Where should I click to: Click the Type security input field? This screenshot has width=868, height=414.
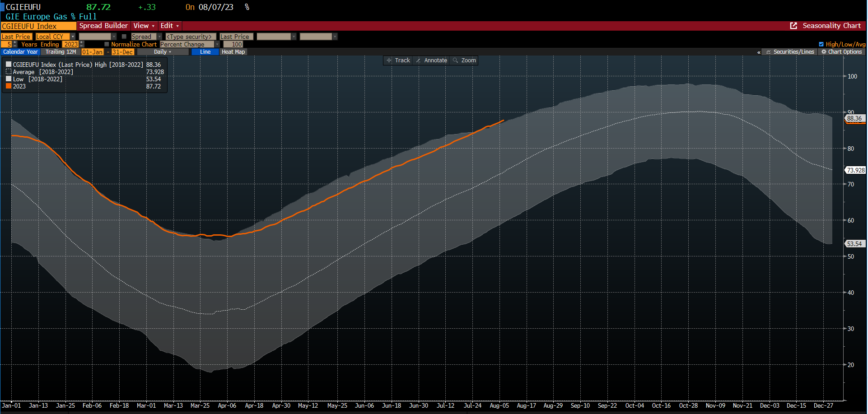(x=190, y=37)
